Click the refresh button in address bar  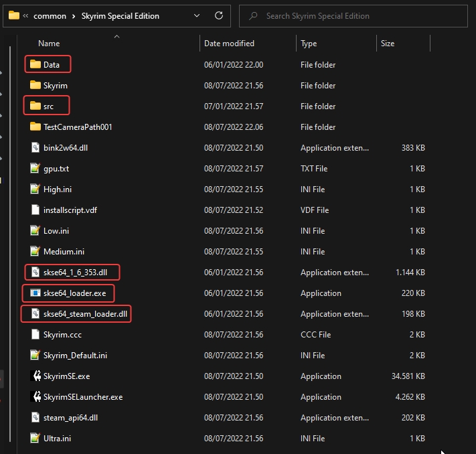point(218,15)
